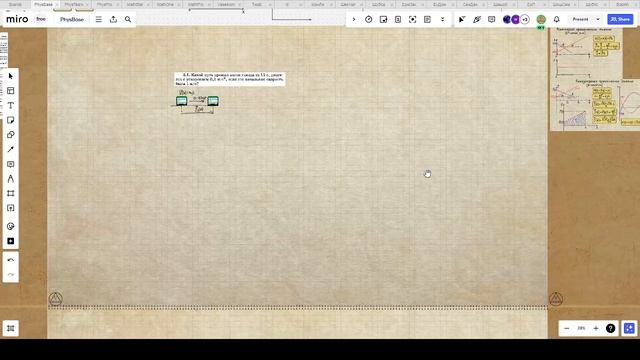Select the physics problem text block

pos(229,79)
